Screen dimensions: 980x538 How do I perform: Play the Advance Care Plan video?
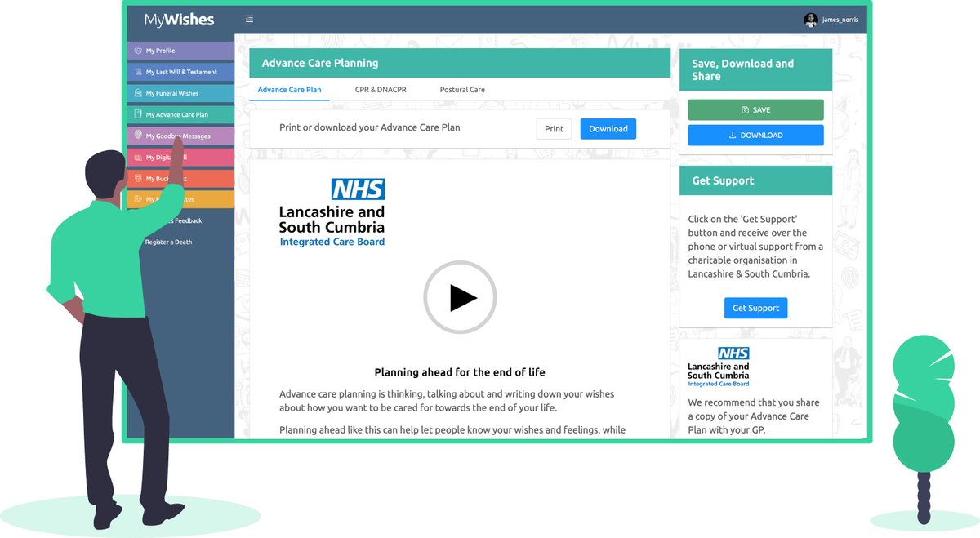460,297
